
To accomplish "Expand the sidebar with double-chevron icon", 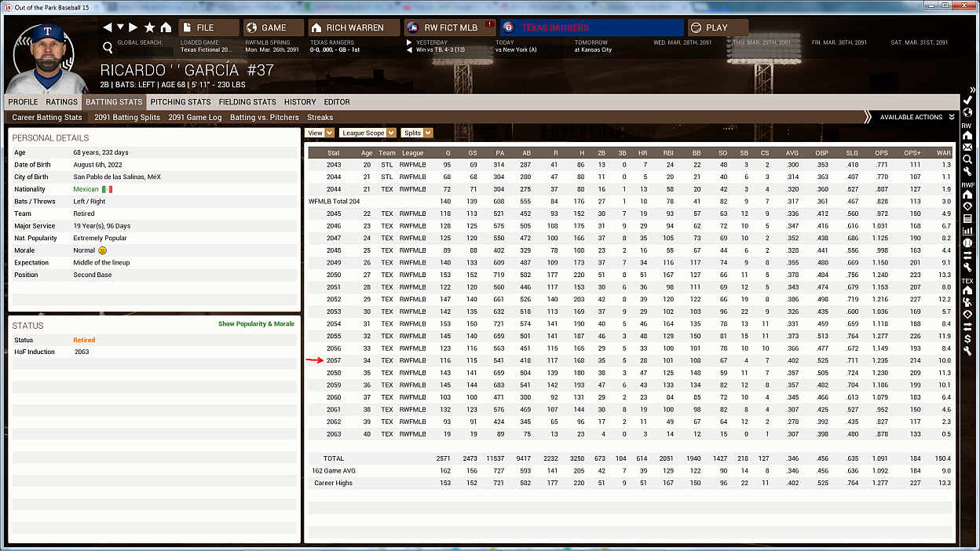I will [972, 90].
